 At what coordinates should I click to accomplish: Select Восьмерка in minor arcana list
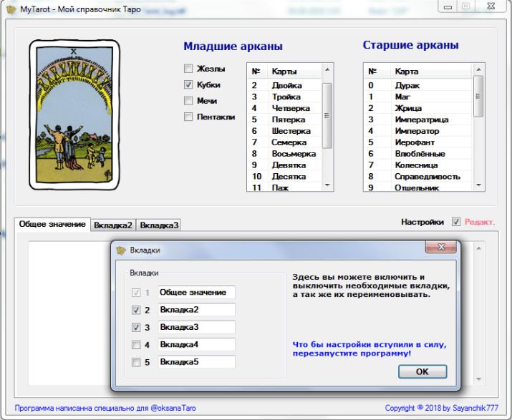click(x=285, y=154)
